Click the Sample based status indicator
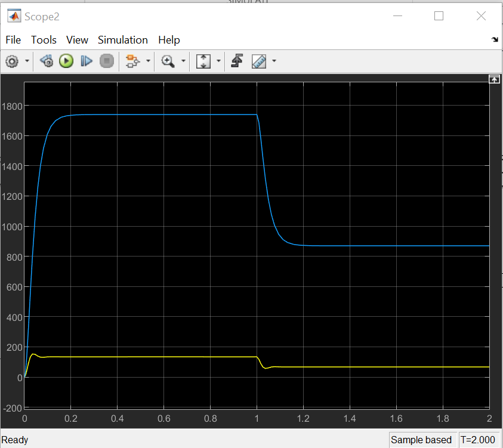 [x=422, y=440]
